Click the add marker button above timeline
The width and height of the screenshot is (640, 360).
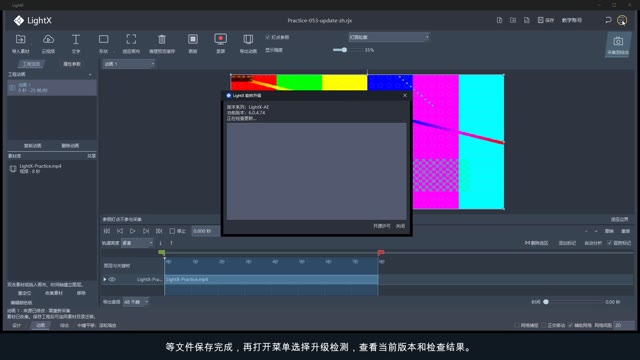(x=567, y=243)
